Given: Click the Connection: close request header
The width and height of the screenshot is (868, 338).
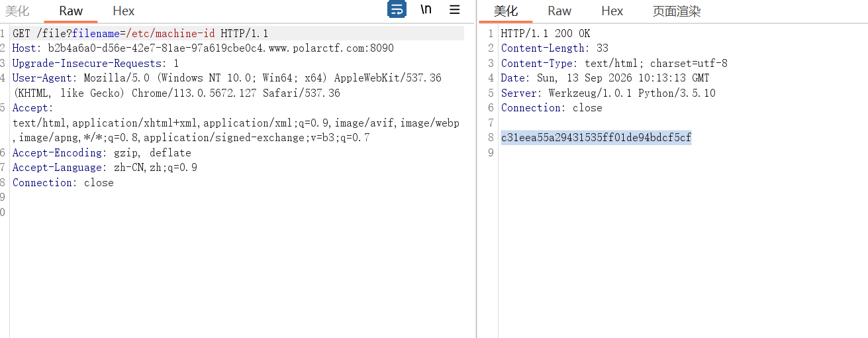Looking at the screenshot, I should 63,182.
